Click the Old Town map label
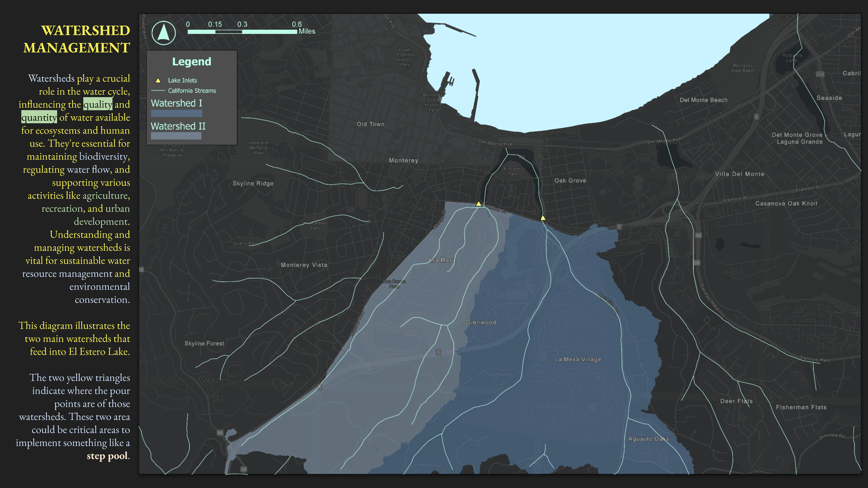 click(x=370, y=124)
